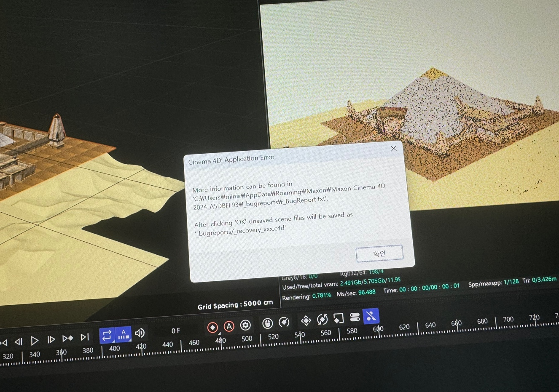Image resolution: width=559 pixels, height=392 pixels.
Task: Click the 'Grid Spacing : 5000 cm' viewport label
Action: pos(235,304)
